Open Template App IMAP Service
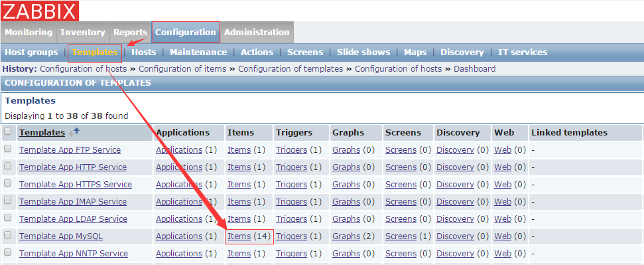Screen dimensions: 644x265 [73, 202]
